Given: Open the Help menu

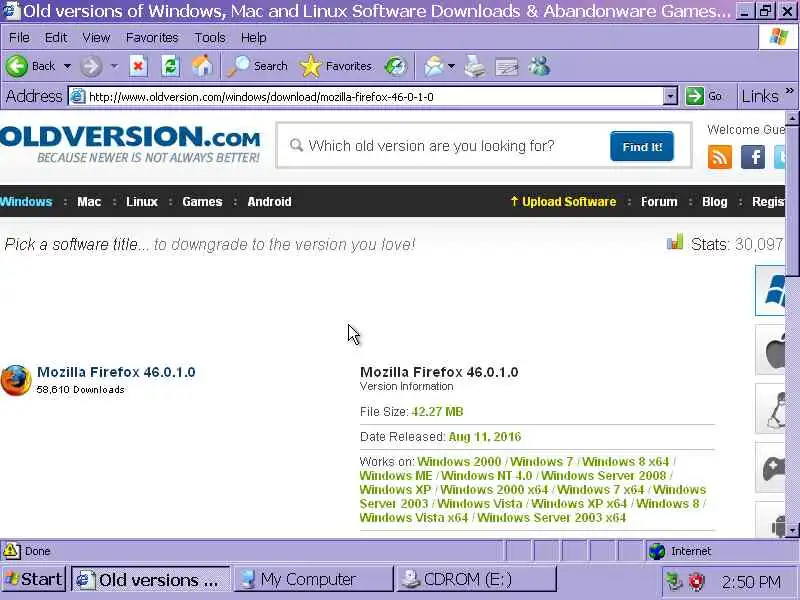Looking at the screenshot, I should click(x=254, y=38).
